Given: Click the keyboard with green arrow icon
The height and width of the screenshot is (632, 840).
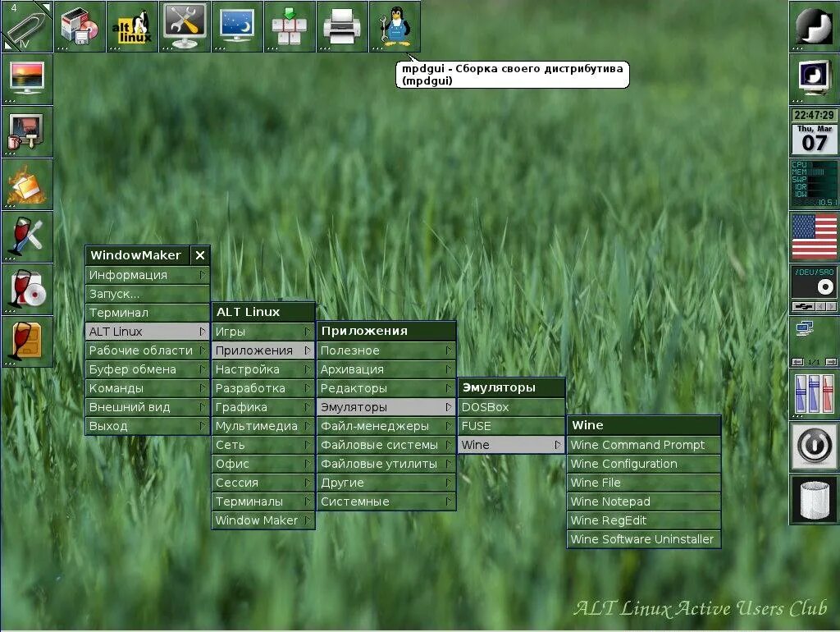Looking at the screenshot, I should coord(290,26).
